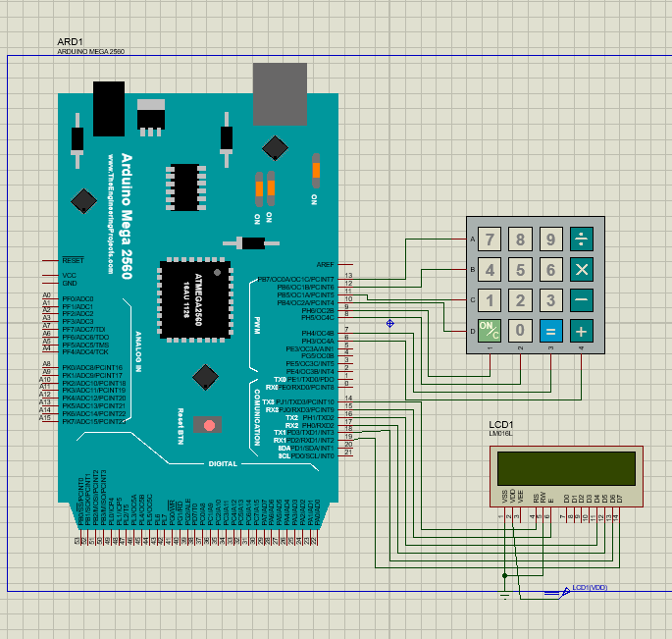Click the divide key on keypad
This screenshot has width=672, height=639.
[582, 239]
